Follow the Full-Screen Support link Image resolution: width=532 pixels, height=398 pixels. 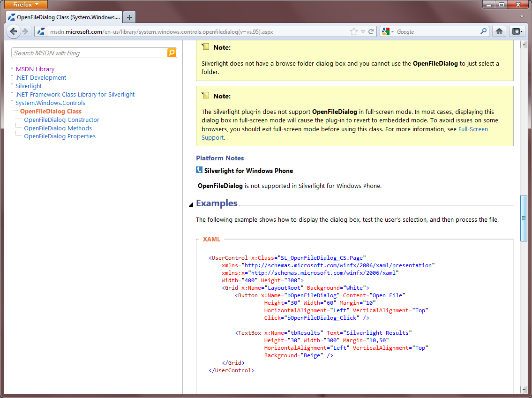473,129
